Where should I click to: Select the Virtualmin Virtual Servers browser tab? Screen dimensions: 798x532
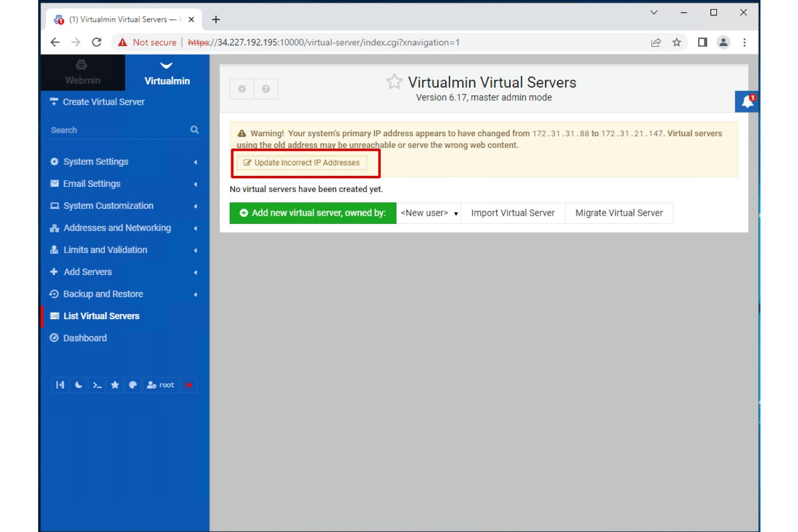tap(123, 20)
